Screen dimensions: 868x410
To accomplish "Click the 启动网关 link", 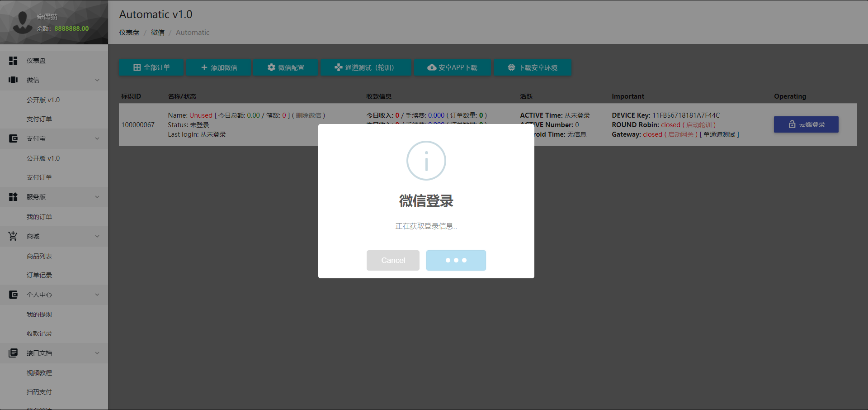I will (x=681, y=134).
